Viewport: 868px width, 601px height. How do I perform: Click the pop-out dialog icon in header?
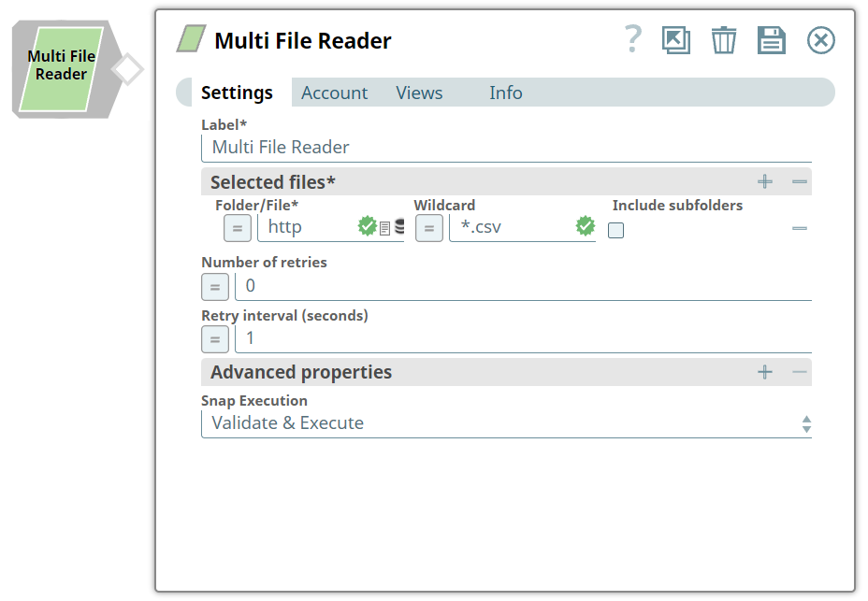[x=675, y=40]
